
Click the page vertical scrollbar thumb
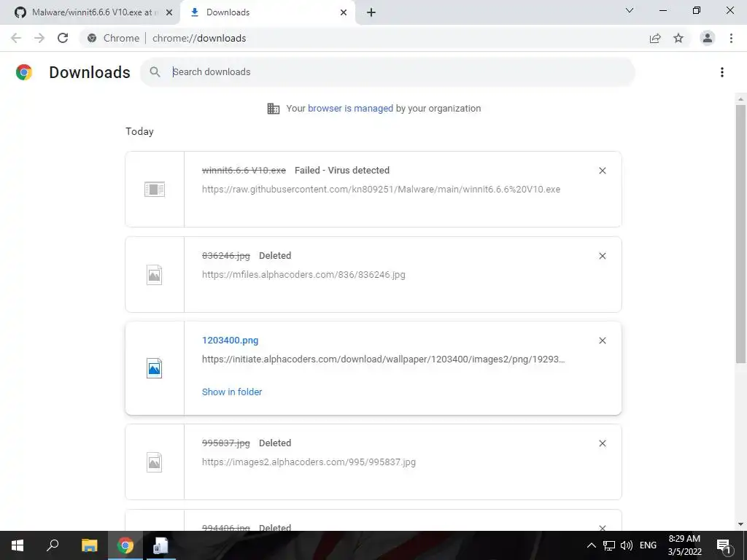(x=740, y=234)
